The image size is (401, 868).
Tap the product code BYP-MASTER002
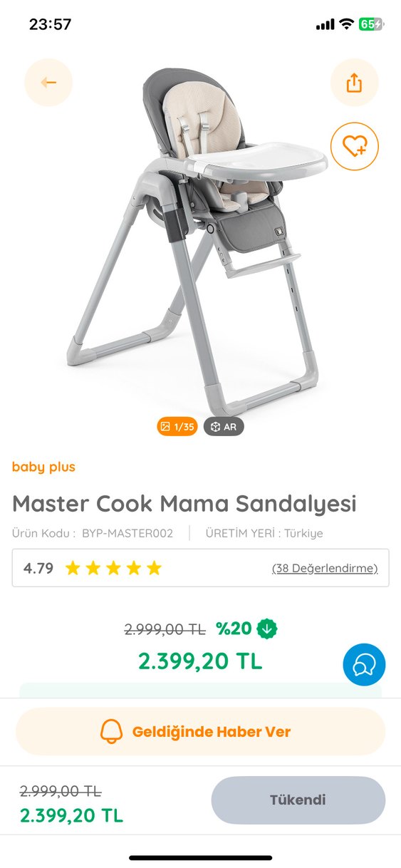tap(127, 533)
